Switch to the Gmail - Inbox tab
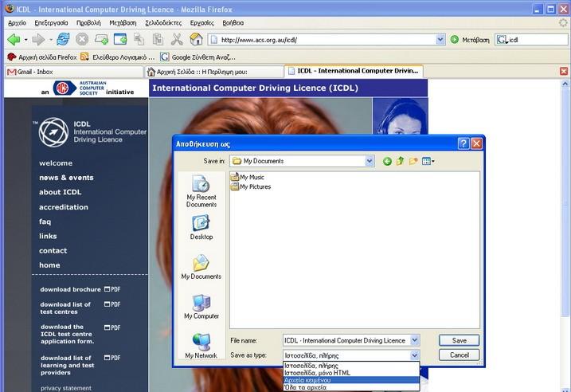The image size is (571, 392). [74, 72]
